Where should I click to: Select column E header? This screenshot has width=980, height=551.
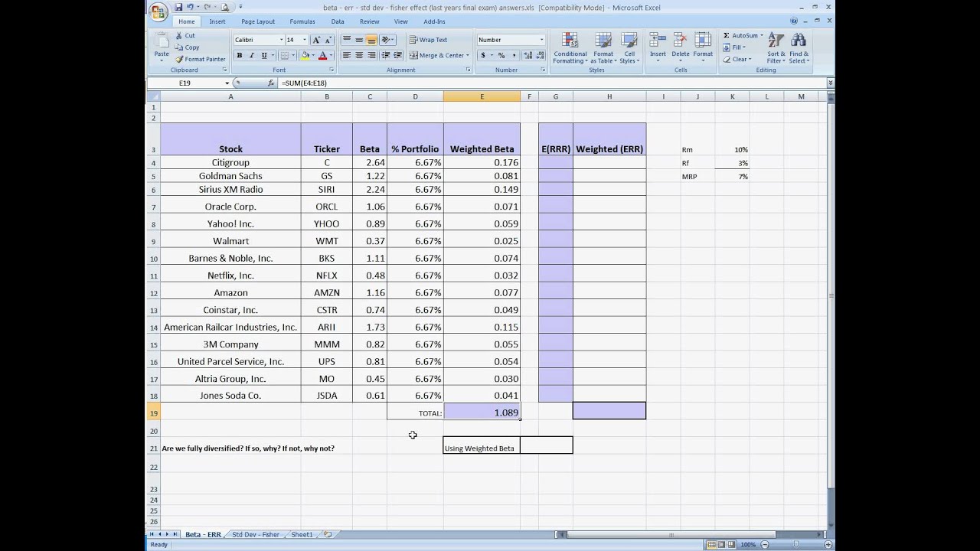click(482, 96)
